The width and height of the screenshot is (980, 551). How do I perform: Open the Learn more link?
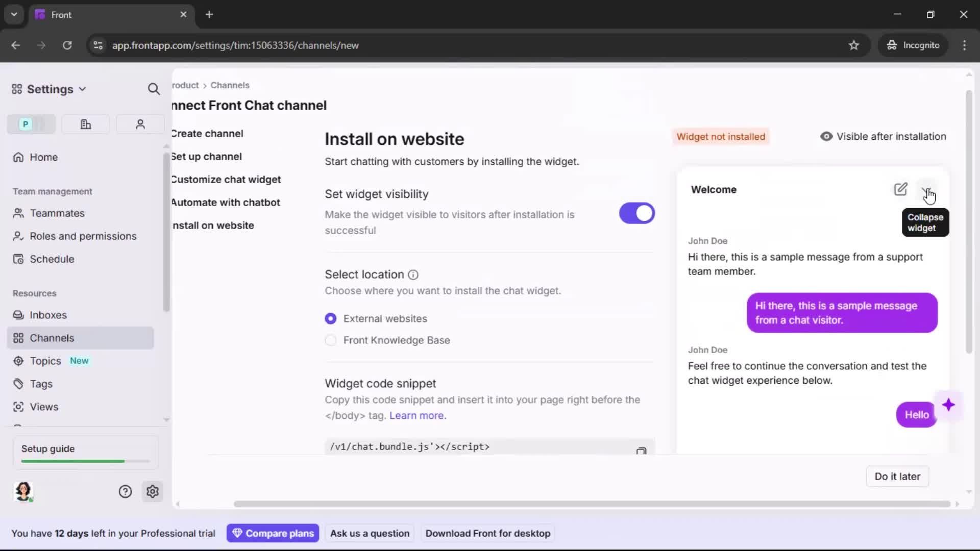(418, 415)
